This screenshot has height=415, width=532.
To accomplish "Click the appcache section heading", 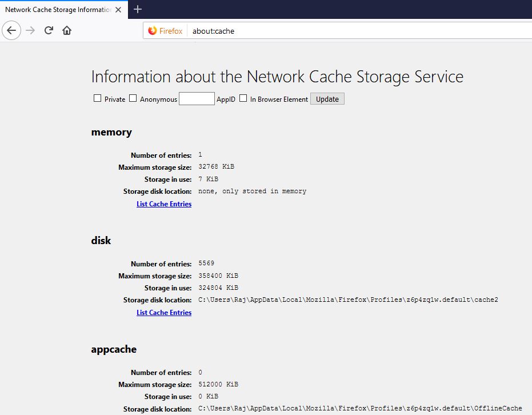I will 114,349.
